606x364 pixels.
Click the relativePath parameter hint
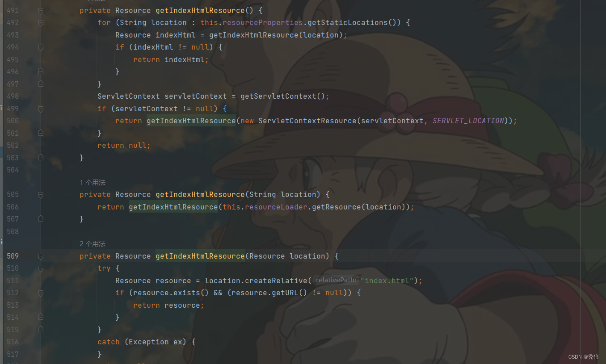coord(336,280)
